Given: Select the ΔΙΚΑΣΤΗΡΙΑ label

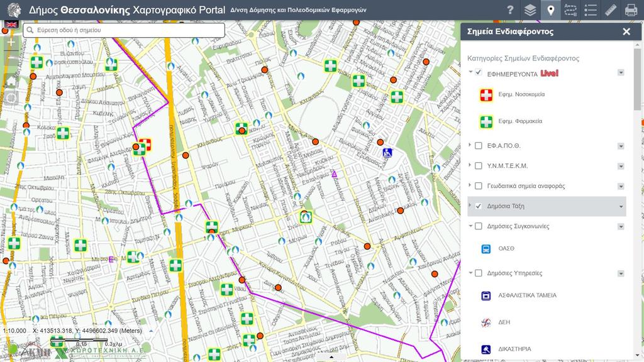Looking at the screenshot, I should click(514, 349).
